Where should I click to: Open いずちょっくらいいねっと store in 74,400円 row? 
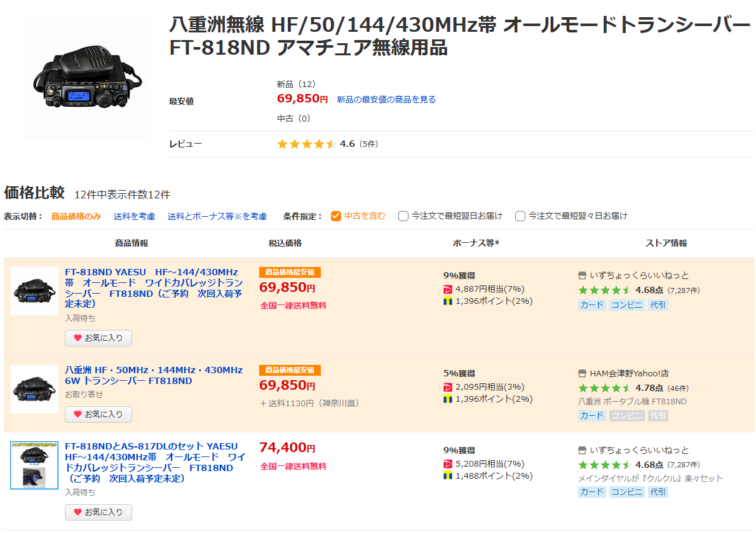[x=639, y=450]
